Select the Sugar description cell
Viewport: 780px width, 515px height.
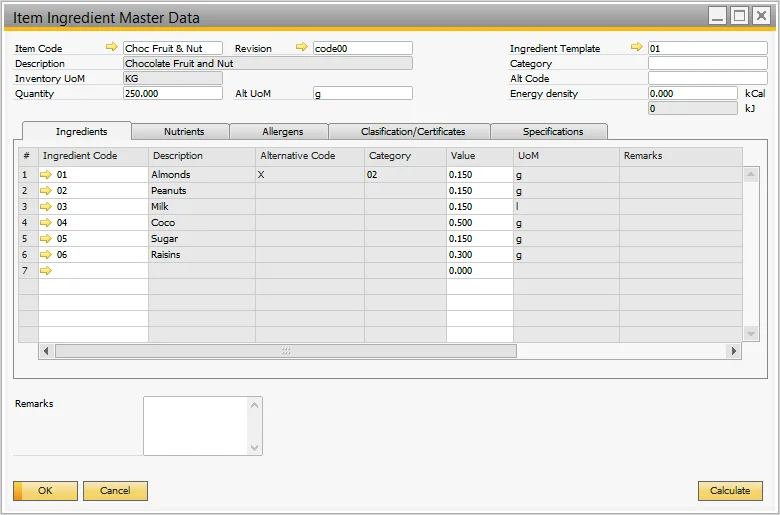202,239
